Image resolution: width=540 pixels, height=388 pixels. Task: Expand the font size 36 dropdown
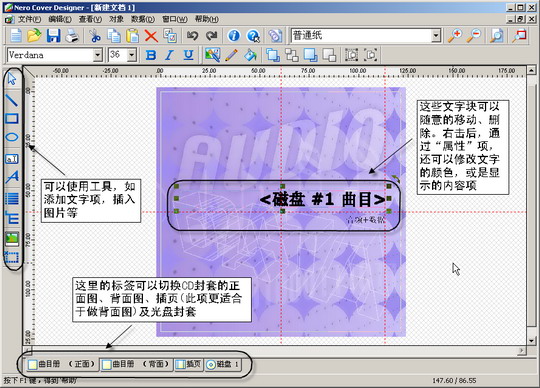click(132, 55)
